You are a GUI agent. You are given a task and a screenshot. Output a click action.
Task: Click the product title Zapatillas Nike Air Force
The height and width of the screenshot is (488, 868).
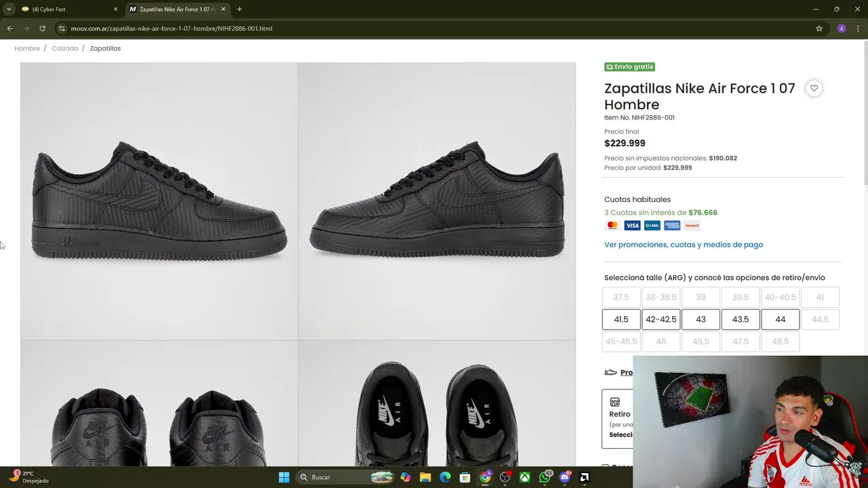tap(699, 96)
